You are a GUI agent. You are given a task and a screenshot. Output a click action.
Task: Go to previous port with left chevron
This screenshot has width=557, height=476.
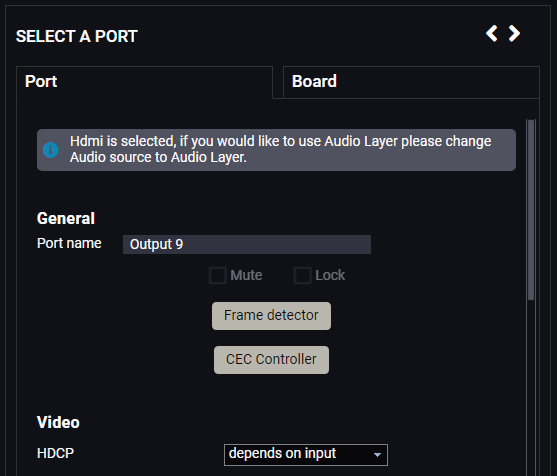pyautogui.click(x=492, y=33)
